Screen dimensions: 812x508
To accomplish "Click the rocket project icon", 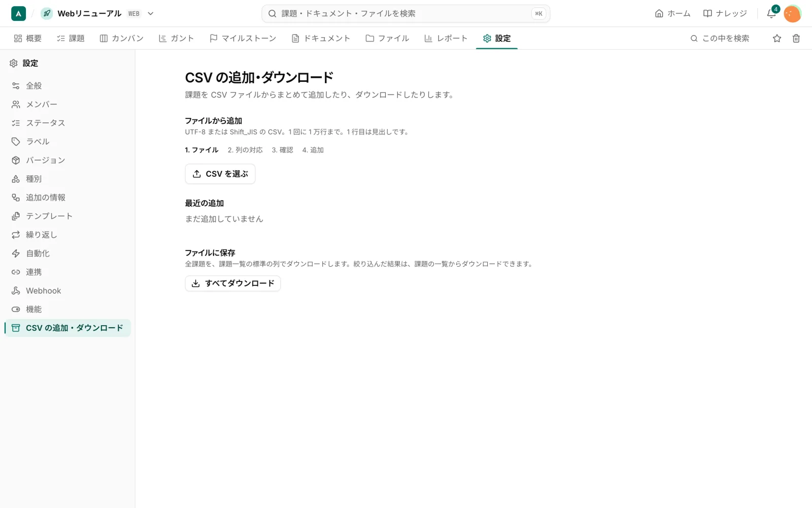I will point(47,14).
